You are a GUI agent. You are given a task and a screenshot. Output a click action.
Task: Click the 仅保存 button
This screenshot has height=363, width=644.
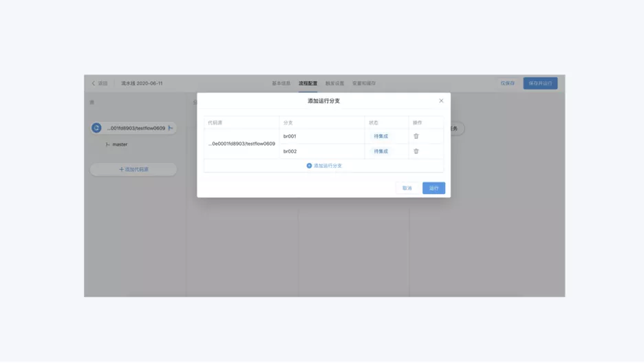click(x=507, y=83)
